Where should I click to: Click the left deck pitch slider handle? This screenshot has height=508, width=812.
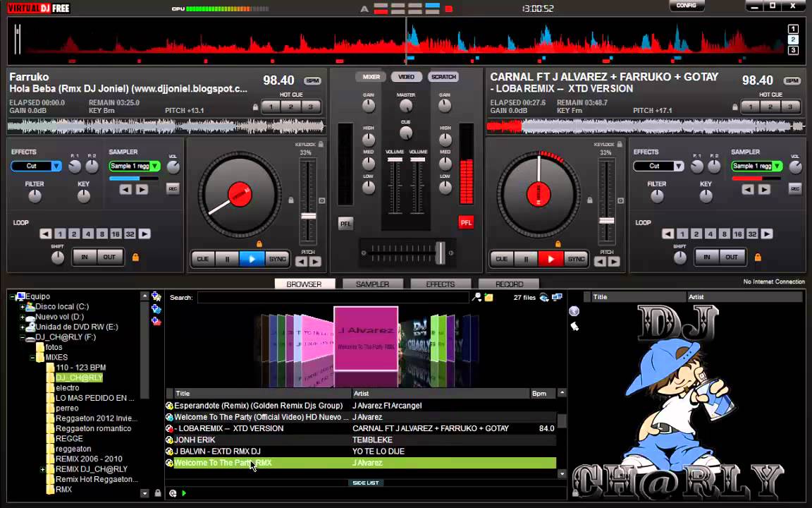tap(308, 216)
